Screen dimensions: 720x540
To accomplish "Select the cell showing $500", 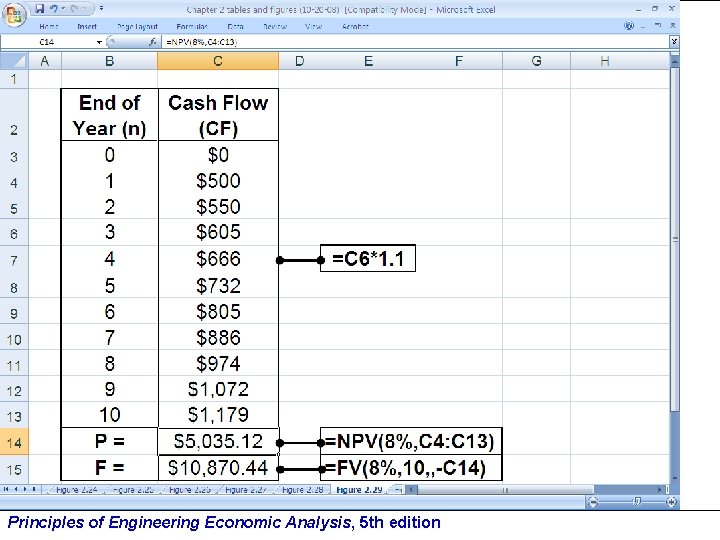I will tap(218, 180).
